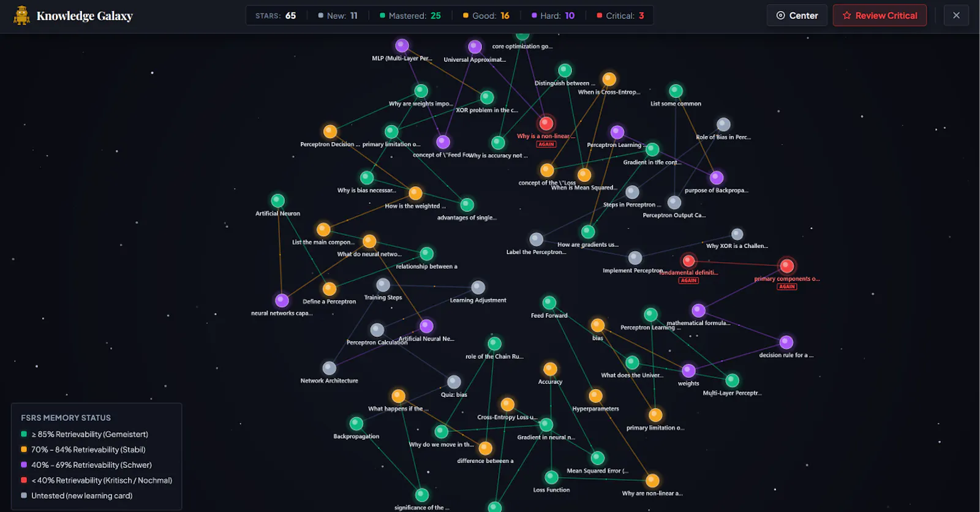This screenshot has width=980, height=512.
Task: Close the Knowledge Galaxy view
Action: click(956, 15)
